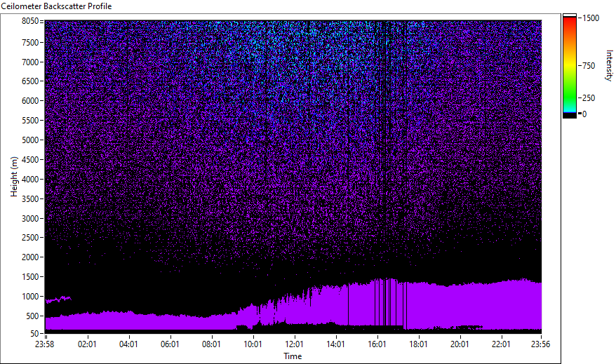Select the 1000 height axis value
This screenshot has height=364, width=616.
coord(30,297)
